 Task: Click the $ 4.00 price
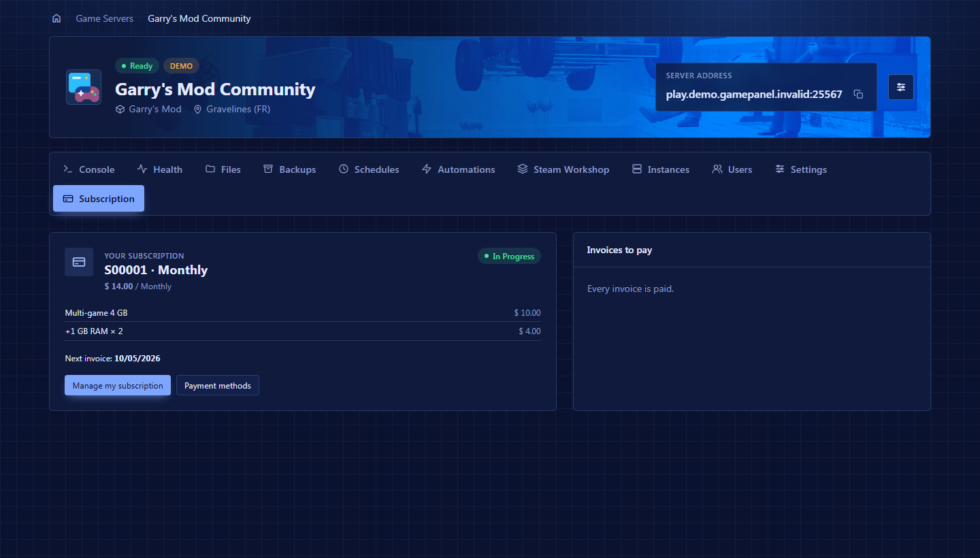(529, 331)
